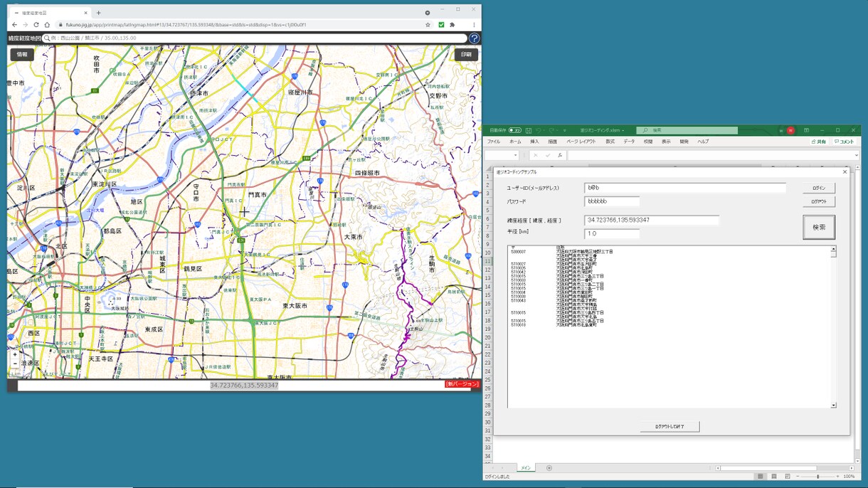Click the radius km input field
The width and height of the screenshot is (868, 488).
[x=612, y=233]
